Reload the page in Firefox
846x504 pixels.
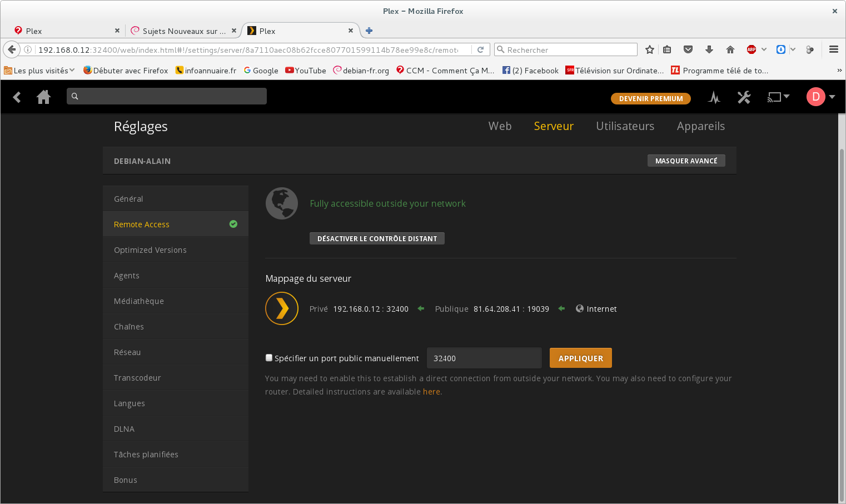tap(481, 49)
